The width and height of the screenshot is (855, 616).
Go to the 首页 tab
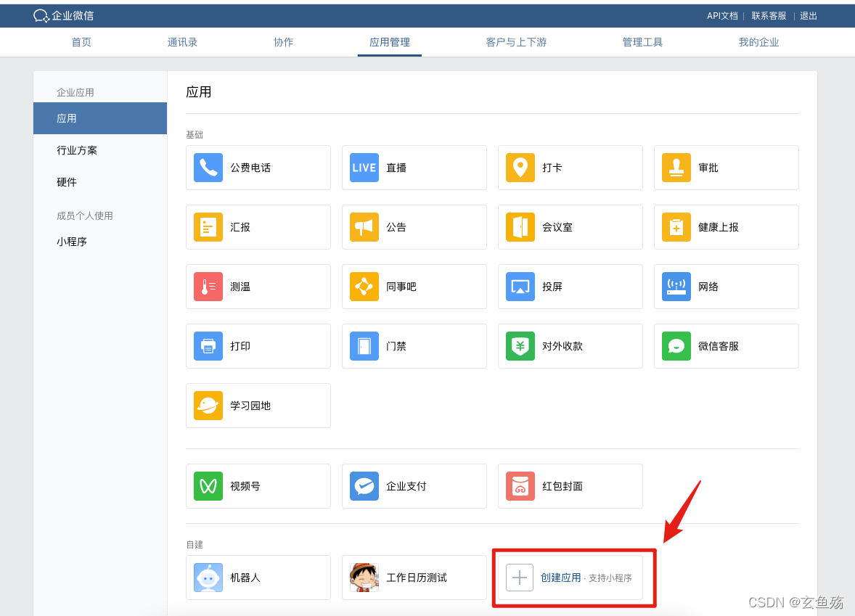(x=81, y=42)
